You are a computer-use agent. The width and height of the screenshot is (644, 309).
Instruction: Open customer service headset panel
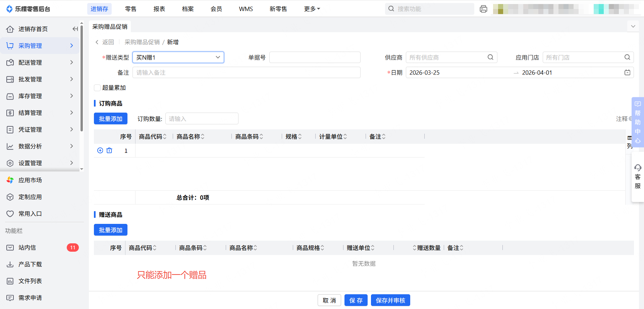(x=637, y=176)
